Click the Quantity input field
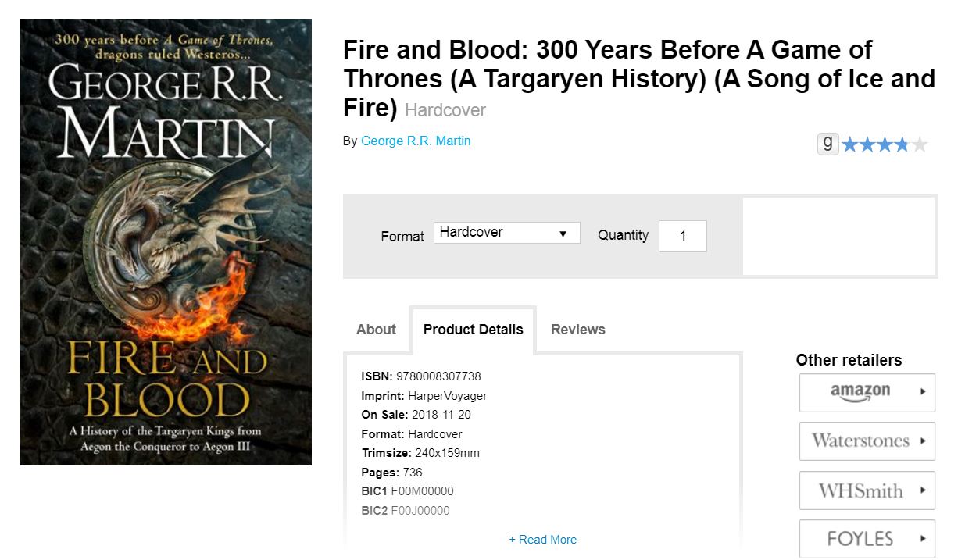The image size is (965, 560). [x=683, y=236]
